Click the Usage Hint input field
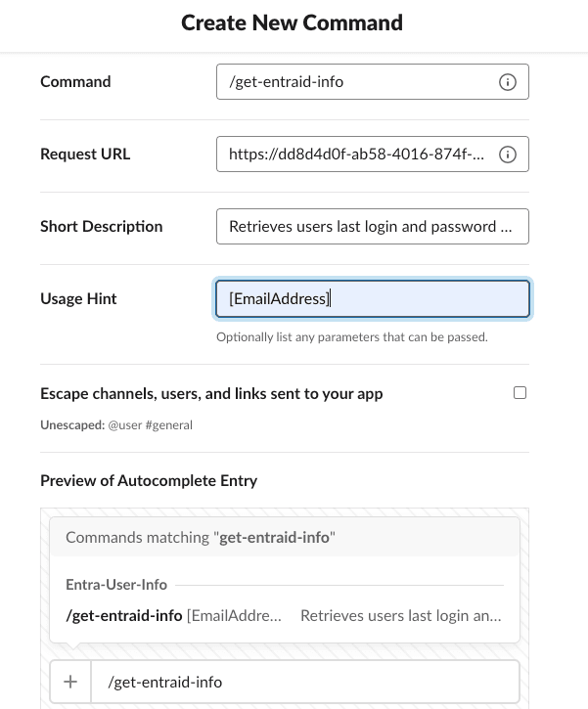Image resolution: width=588 pixels, height=709 pixels. (x=372, y=299)
